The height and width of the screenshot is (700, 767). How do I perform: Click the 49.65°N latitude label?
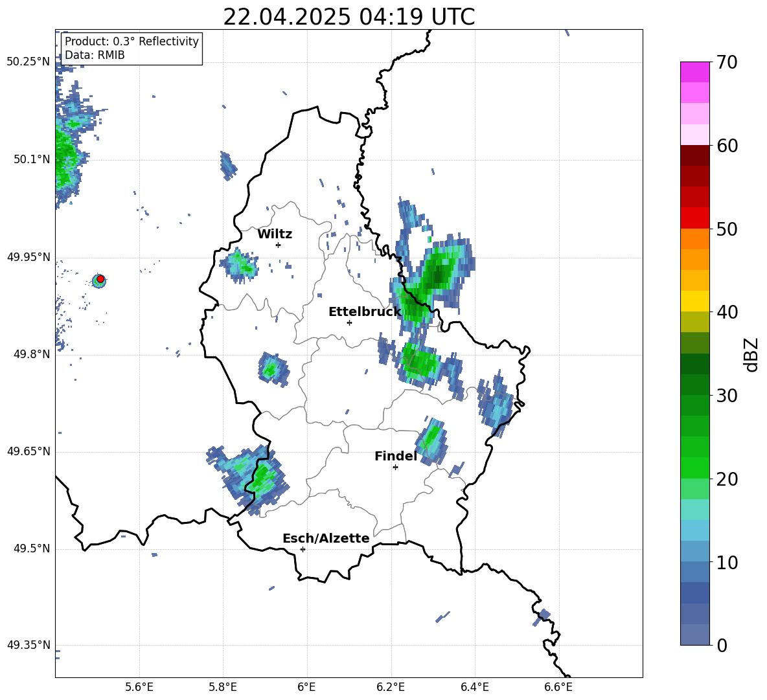pyautogui.click(x=29, y=451)
